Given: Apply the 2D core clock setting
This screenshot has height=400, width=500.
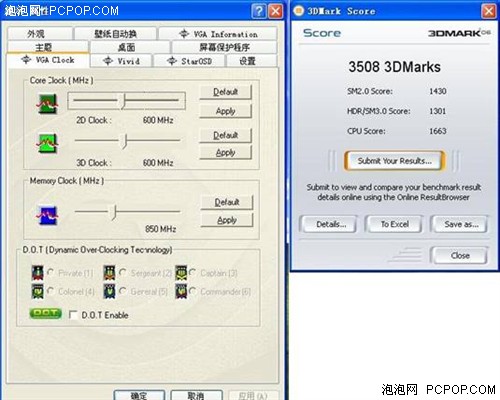Looking at the screenshot, I should (x=226, y=111).
